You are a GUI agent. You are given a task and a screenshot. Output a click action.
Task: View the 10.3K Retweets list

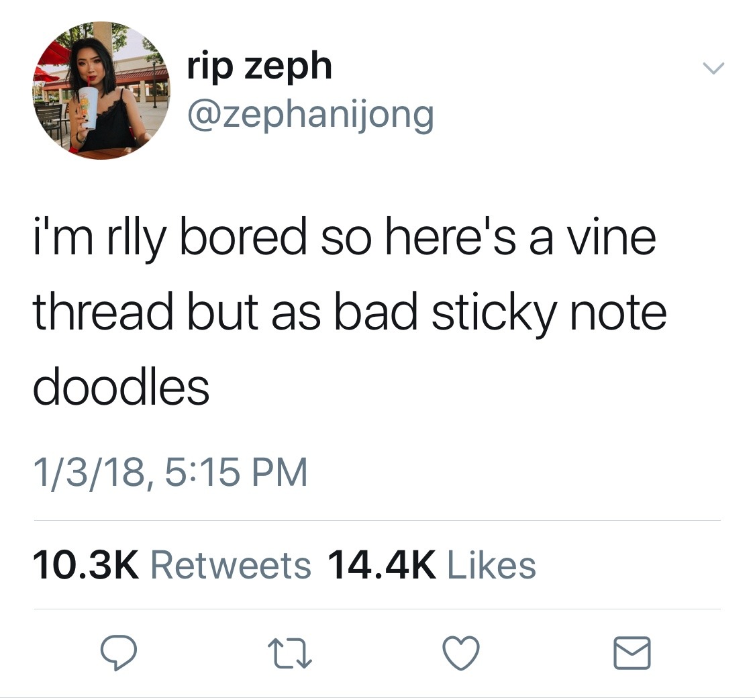(172, 564)
